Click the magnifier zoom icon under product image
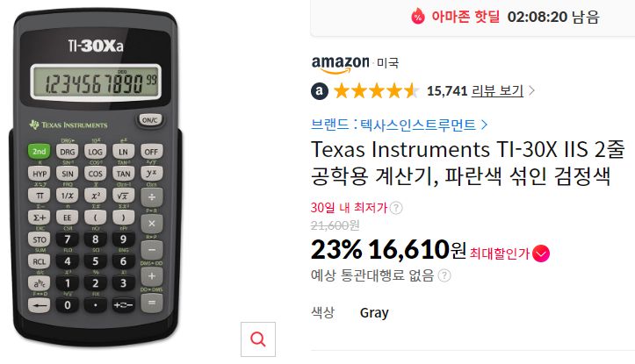The width and height of the screenshot is (635, 364). [x=258, y=339]
